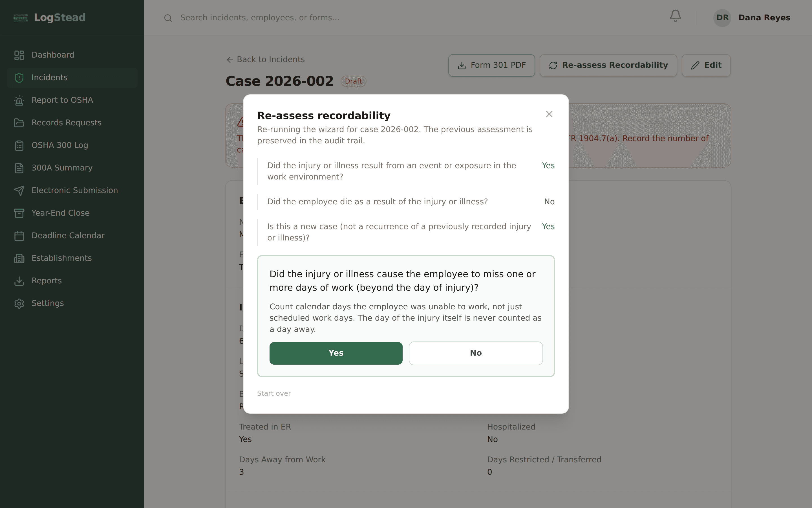Click the 'Re-assess recordability' dialog title
The width and height of the screenshot is (812, 508).
[x=324, y=116]
